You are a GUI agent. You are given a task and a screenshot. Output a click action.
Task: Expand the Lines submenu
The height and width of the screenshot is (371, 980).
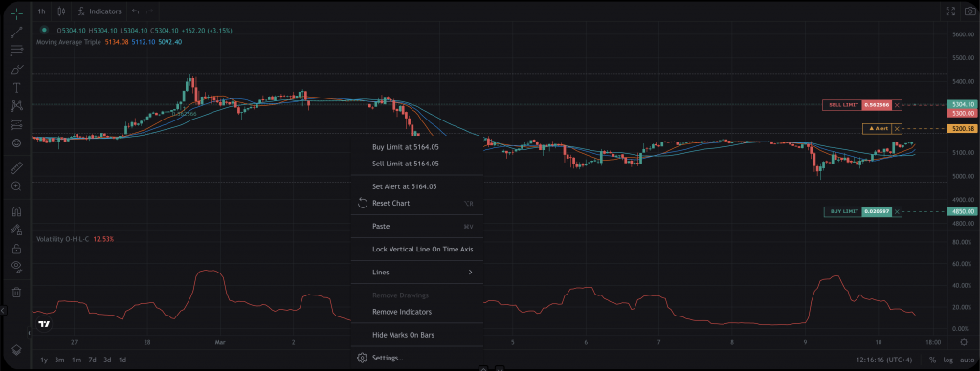(x=417, y=273)
